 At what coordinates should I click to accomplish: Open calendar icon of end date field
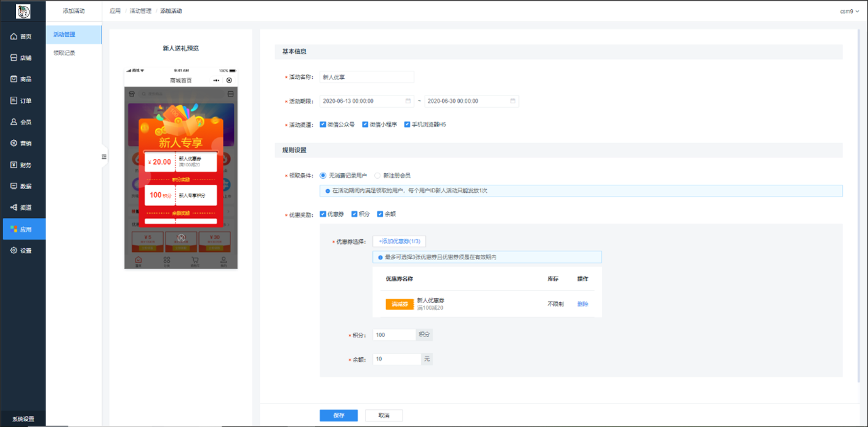click(x=513, y=100)
